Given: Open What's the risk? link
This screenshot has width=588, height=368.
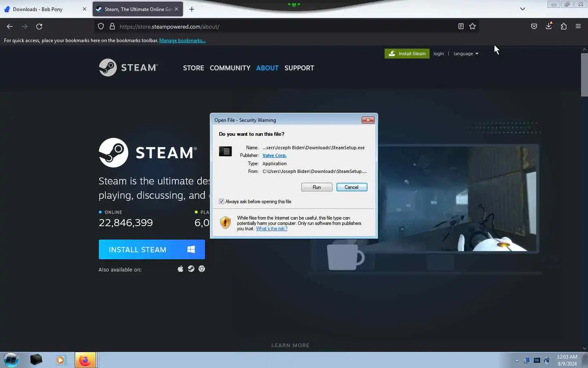Looking at the screenshot, I should coord(272,229).
